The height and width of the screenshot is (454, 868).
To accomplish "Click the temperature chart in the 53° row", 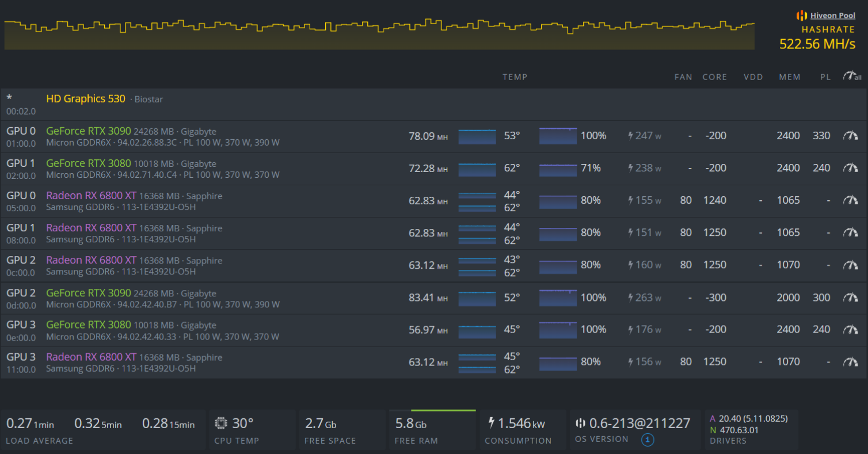I will (477, 136).
